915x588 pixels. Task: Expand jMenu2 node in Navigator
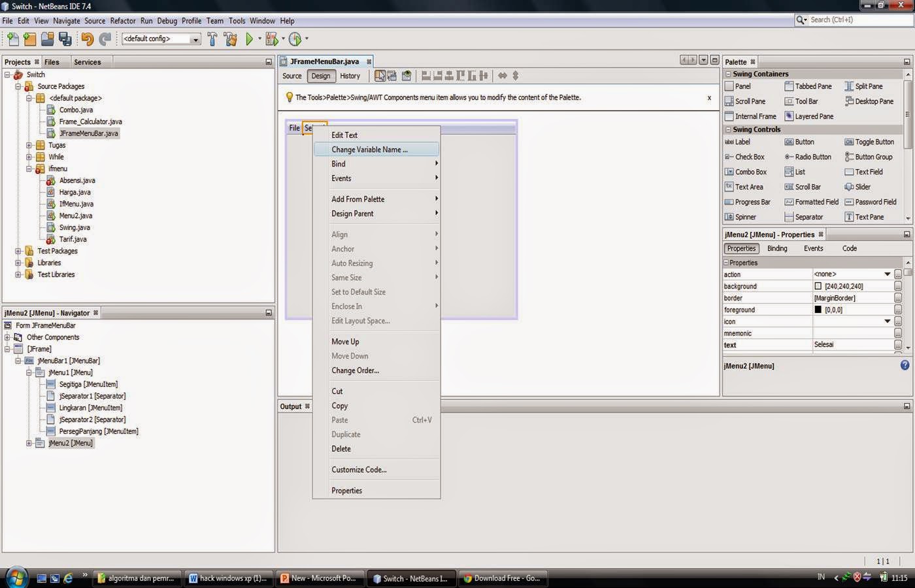[29, 443]
